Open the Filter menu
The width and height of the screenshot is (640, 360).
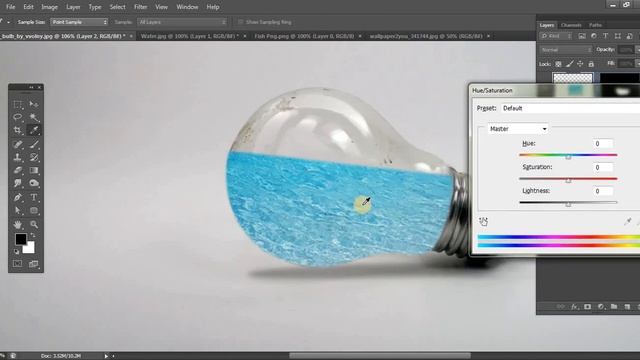(x=140, y=7)
